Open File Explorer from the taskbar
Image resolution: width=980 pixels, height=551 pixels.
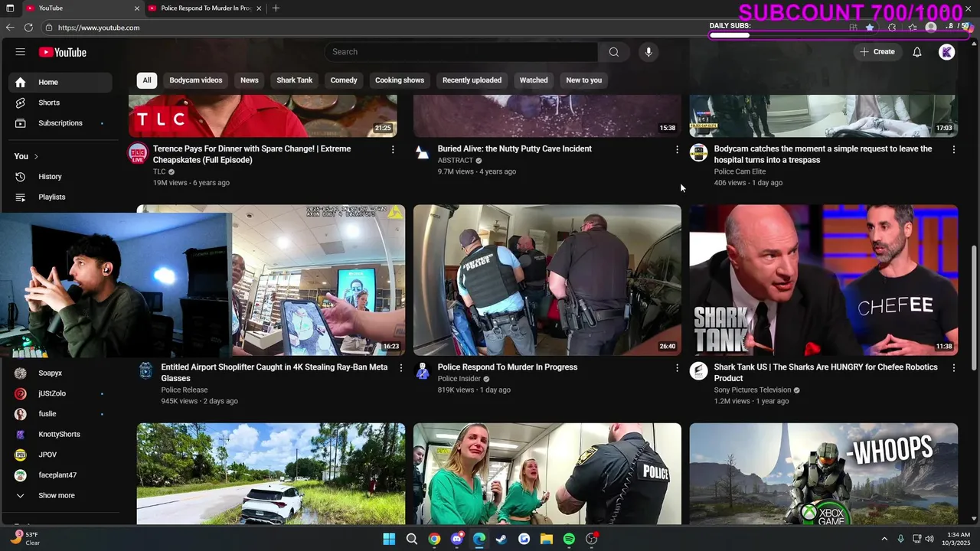tap(547, 539)
